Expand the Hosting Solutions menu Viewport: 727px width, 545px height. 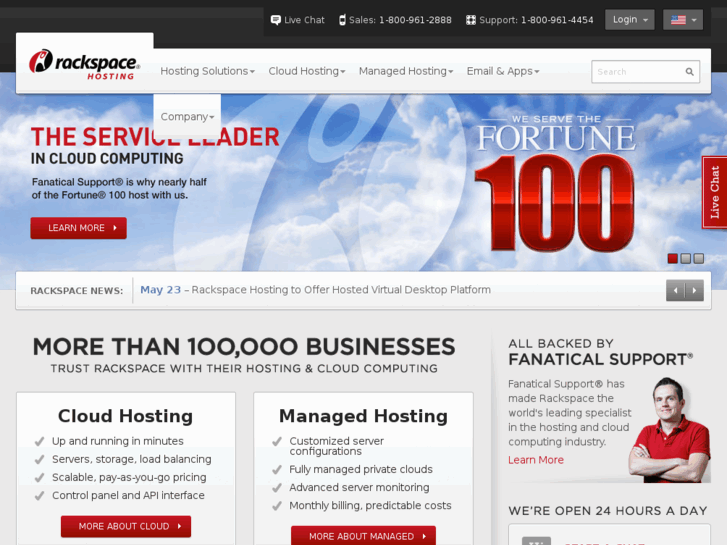point(207,71)
